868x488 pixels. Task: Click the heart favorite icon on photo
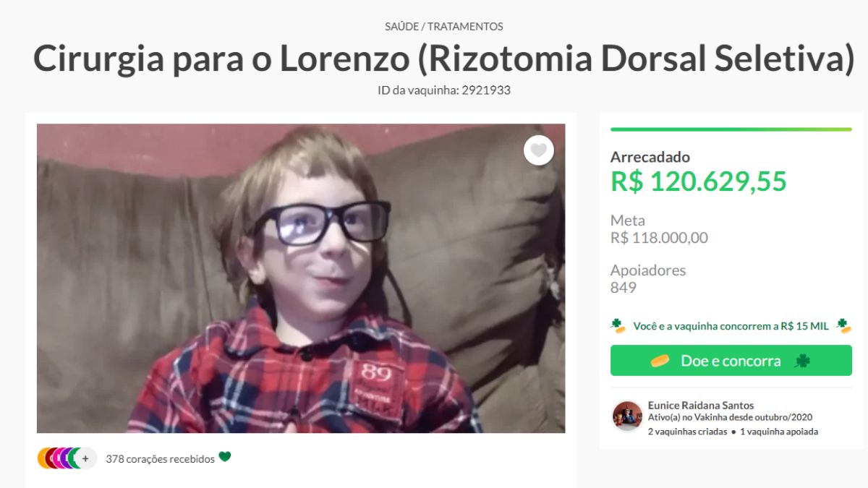click(539, 150)
